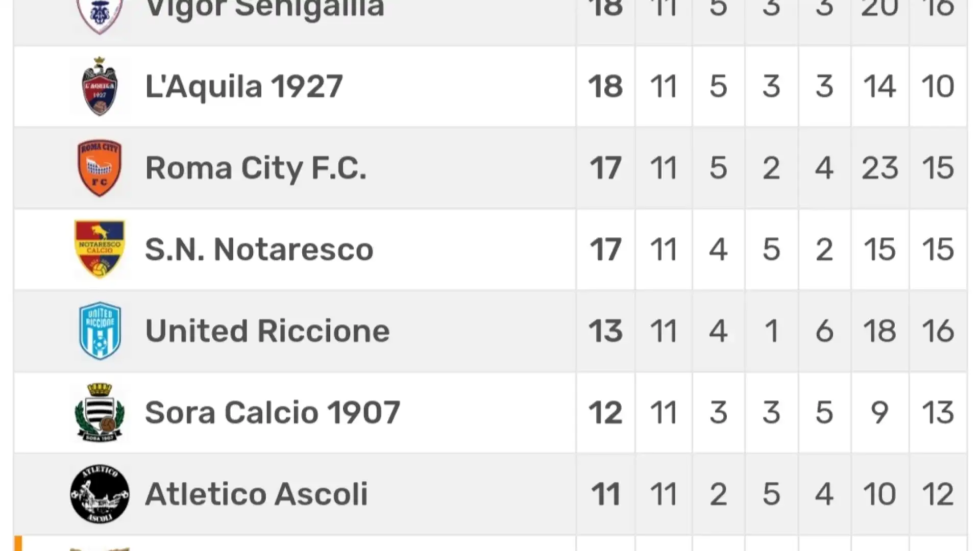Viewport: 980px width, 551px height.
Task: Click Atletico Ascoli goals conceded value 12
Action: point(938,494)
